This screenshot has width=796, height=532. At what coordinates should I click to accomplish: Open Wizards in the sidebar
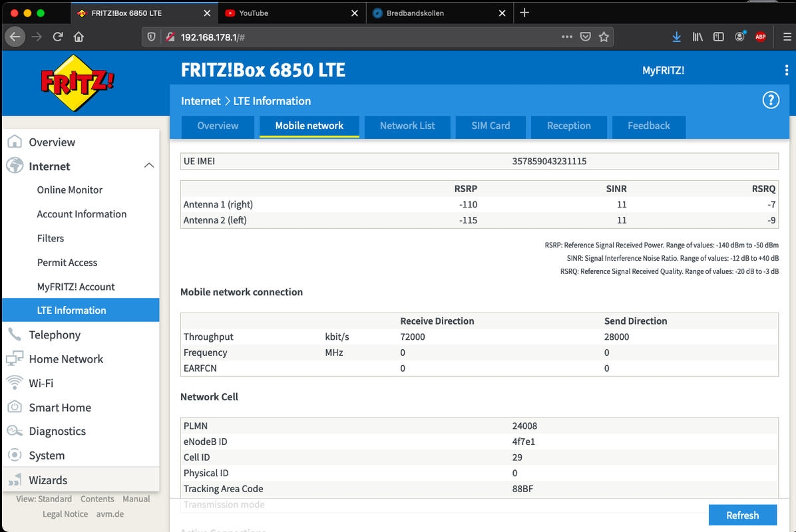pyautogui.click(x=81, y=479)
